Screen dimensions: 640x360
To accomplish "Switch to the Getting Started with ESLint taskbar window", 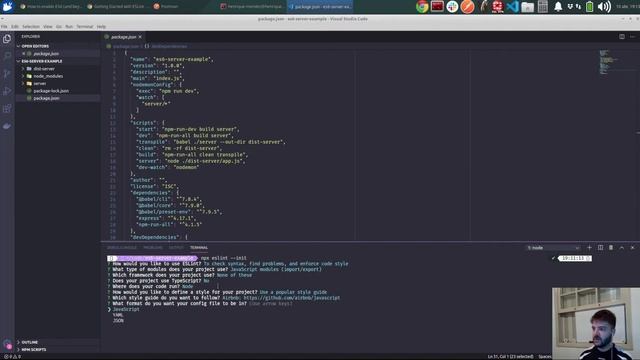I will (x=118, y=7).
